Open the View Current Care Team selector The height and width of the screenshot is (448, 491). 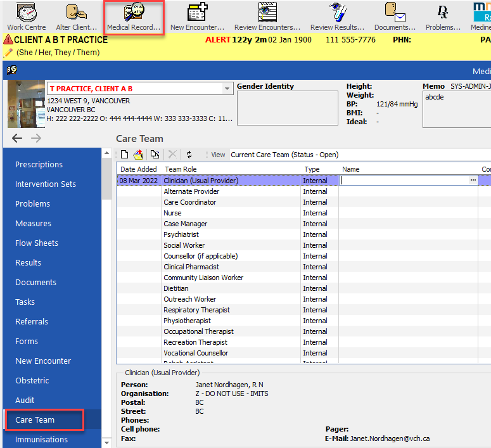[x=360, y=155]
